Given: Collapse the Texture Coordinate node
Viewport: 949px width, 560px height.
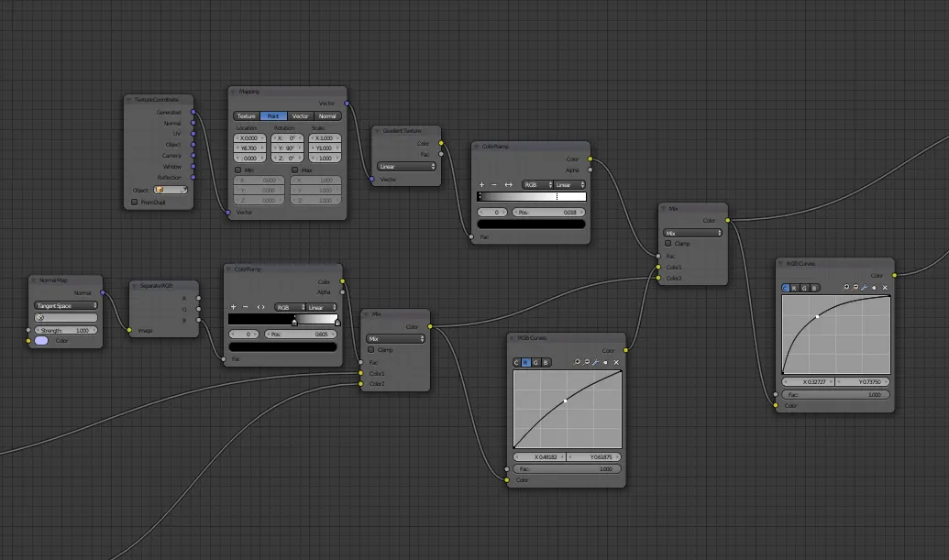Looking at the screenshot, I should coord(129,100).
